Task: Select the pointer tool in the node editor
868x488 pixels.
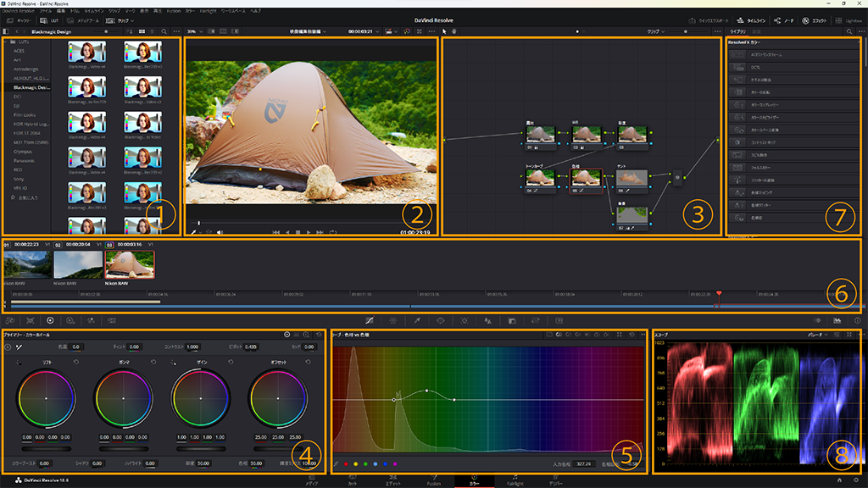Action: coord(444,31)
